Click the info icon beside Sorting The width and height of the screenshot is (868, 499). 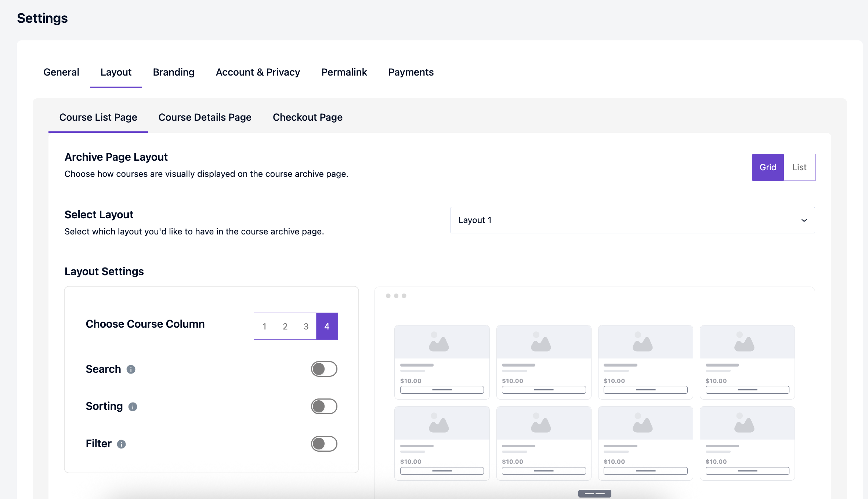[133, 407]
